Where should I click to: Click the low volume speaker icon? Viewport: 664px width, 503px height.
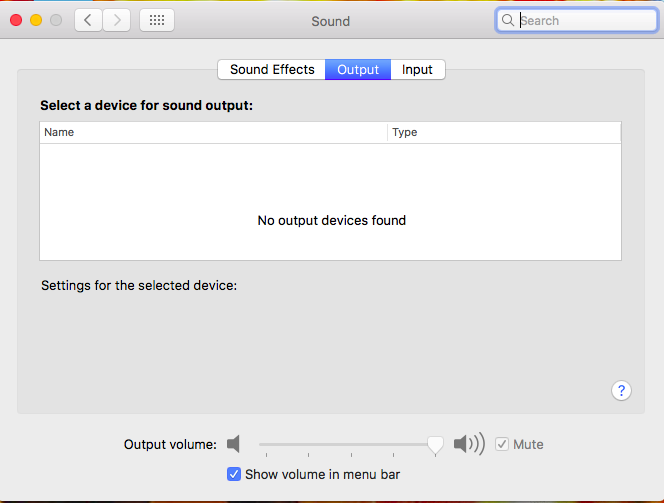click(234, 444)
